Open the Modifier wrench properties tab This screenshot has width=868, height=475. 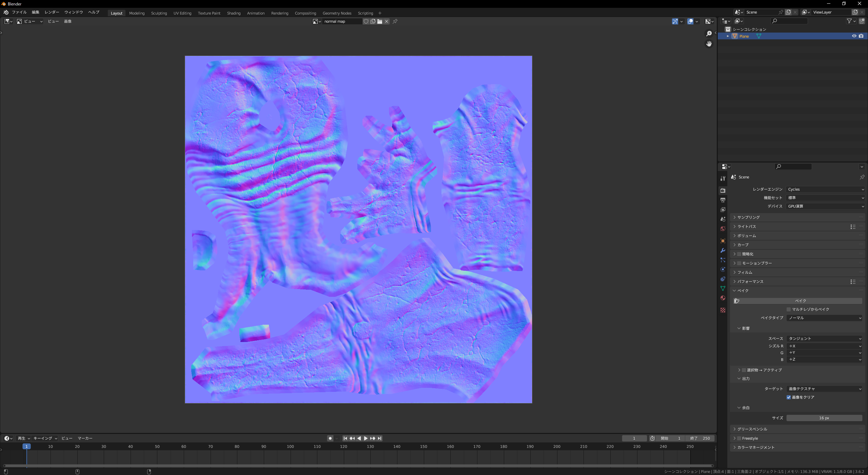click(x=723, y=250)
